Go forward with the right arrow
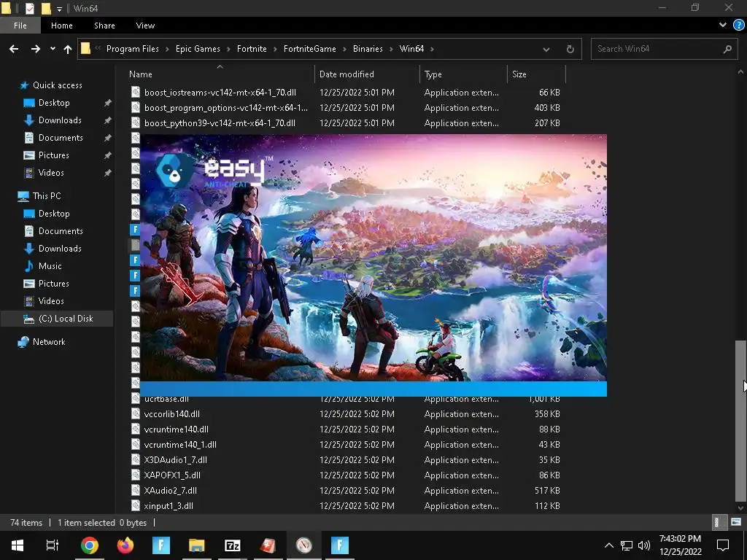 [x=35, y=49]
